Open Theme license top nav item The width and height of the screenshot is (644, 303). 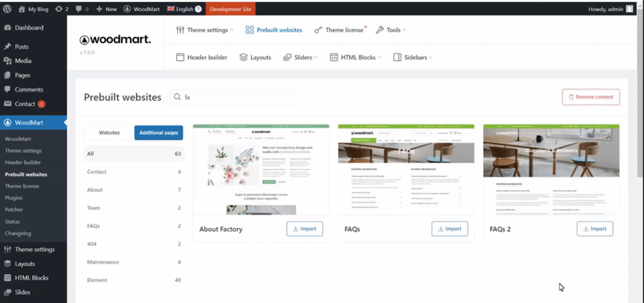click(x=340, y=30)
